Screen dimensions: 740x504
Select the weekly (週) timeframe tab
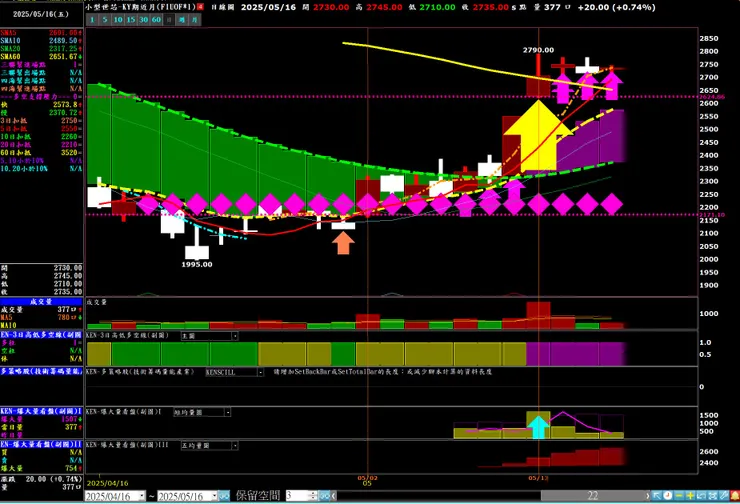click(x=182, y=20)
